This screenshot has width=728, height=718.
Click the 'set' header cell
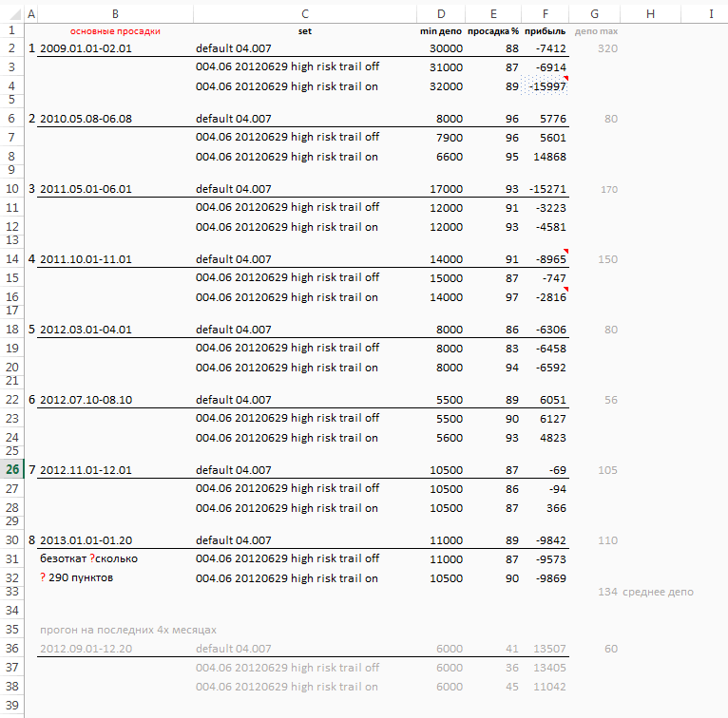point(304,31)
